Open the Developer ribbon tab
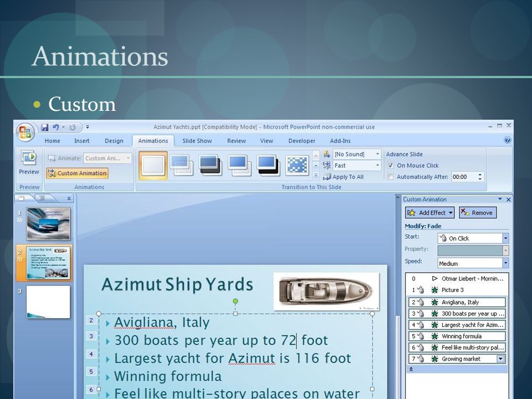Image resolution: width=532 pixels, height=399 pixels. (x=301, y=141)
